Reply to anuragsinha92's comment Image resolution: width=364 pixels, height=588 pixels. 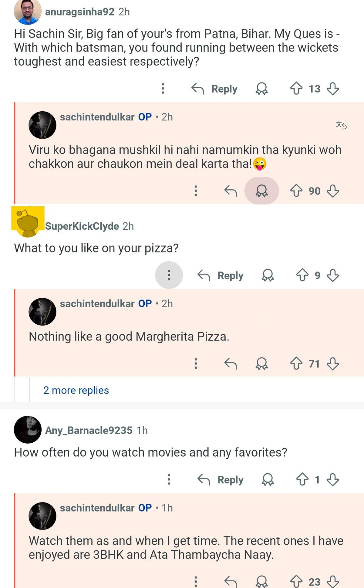215,89
